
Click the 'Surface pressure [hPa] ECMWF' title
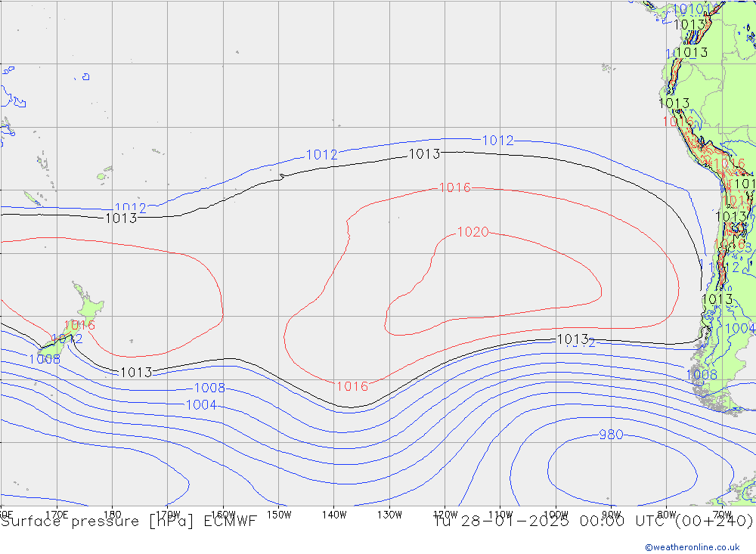click(129, 522)
